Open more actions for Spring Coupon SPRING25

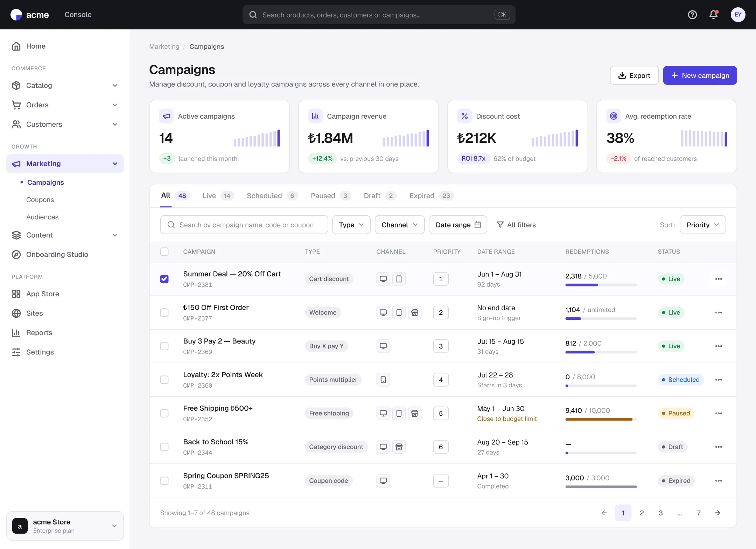[719, 481]
